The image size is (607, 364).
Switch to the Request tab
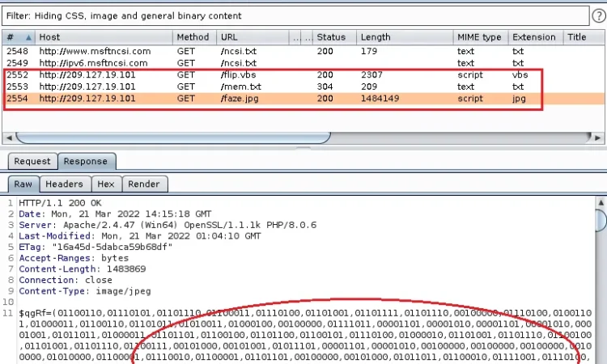(x=32, y=161)
